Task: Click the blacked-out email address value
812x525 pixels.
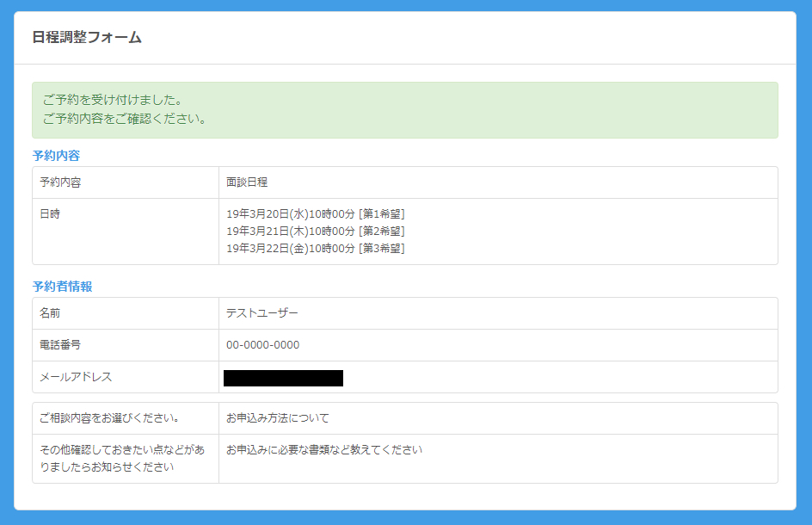Action: (x=283, y=378)
